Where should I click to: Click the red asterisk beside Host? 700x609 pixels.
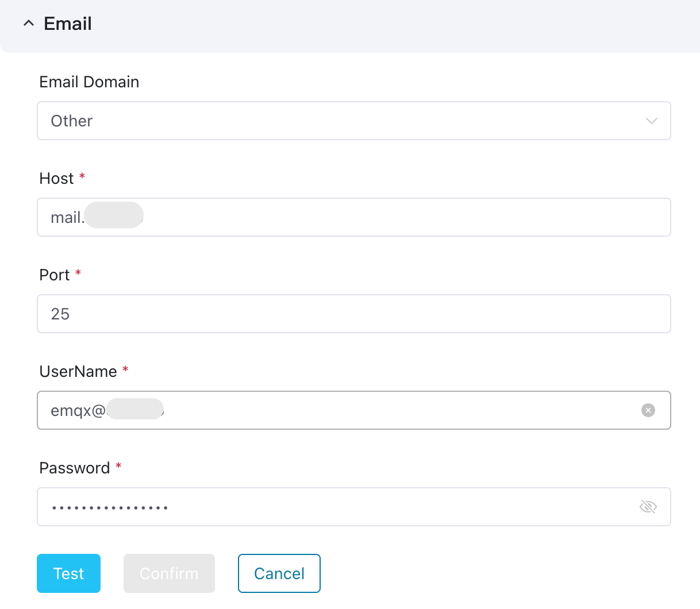[82, 176]
